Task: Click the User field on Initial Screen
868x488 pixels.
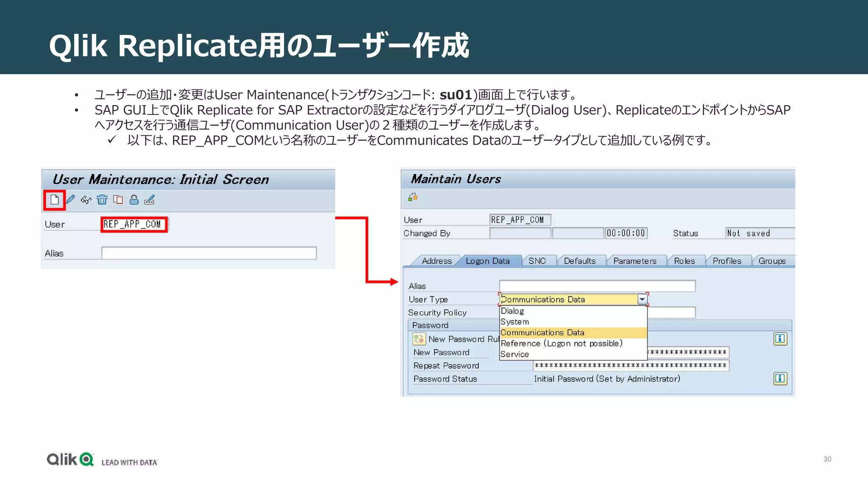Action: click(x=134, y=225)
